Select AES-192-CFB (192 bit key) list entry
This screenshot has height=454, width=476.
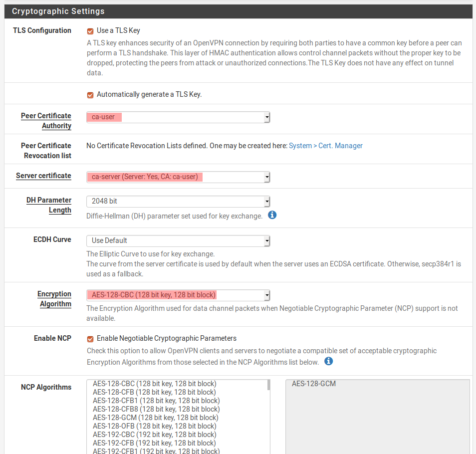coord(154,443)
